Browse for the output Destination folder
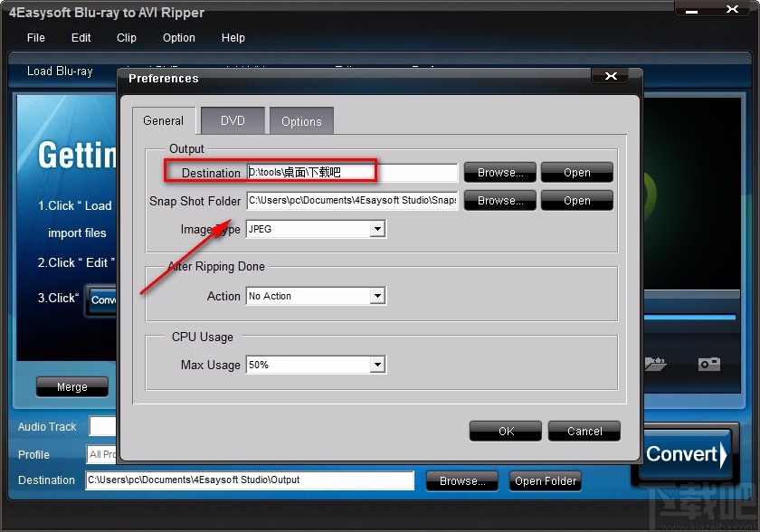Screen dimensions: 760x532 500,173
